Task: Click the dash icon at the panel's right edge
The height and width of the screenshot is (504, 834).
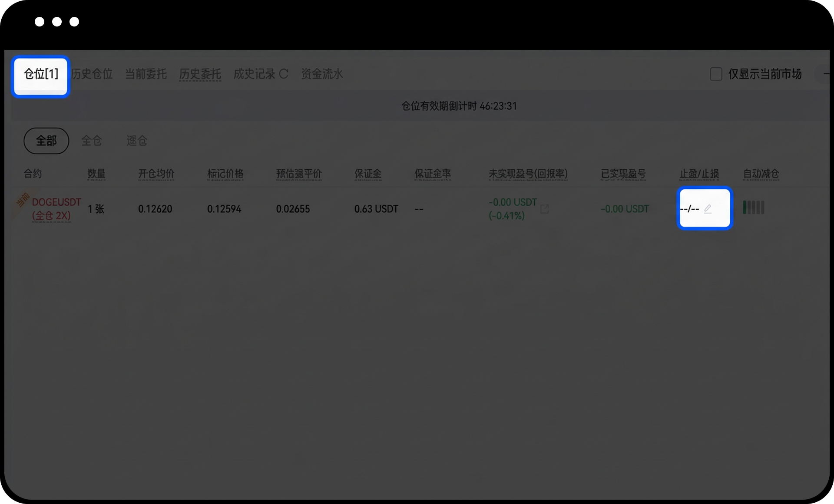Action: tap(826, 74)
